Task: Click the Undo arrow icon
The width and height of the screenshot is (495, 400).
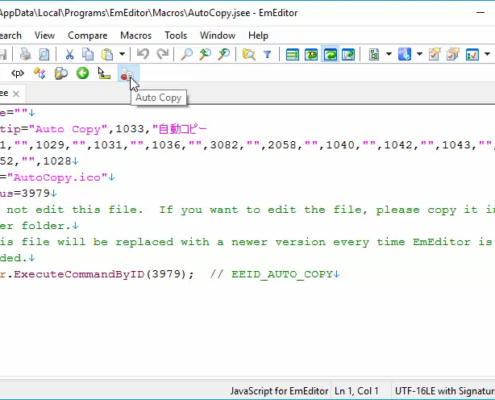Action: point(143,54)
